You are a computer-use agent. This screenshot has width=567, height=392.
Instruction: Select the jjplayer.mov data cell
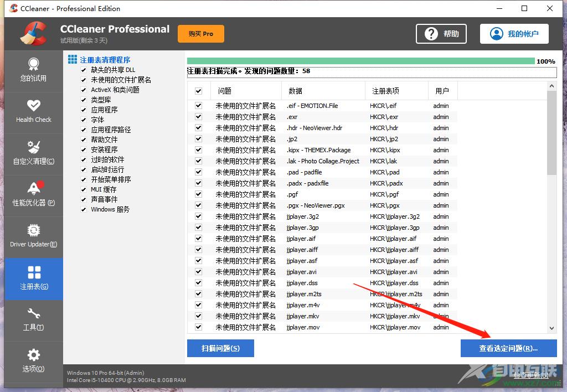(303, 327)
